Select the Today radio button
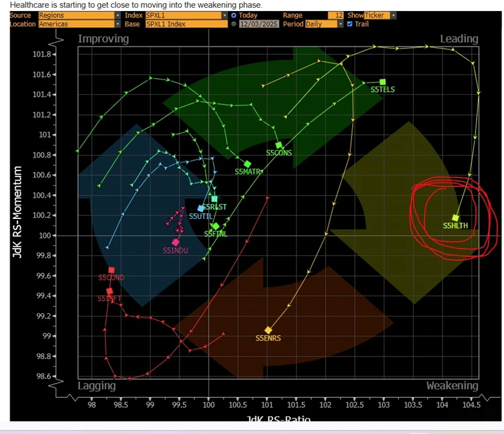 pos(234,15)
